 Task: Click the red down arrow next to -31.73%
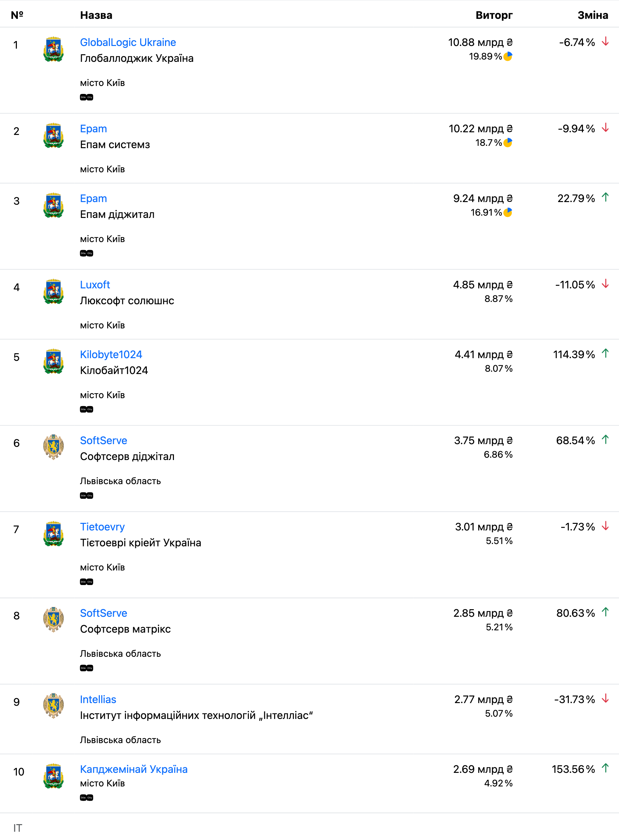[605, 699]
